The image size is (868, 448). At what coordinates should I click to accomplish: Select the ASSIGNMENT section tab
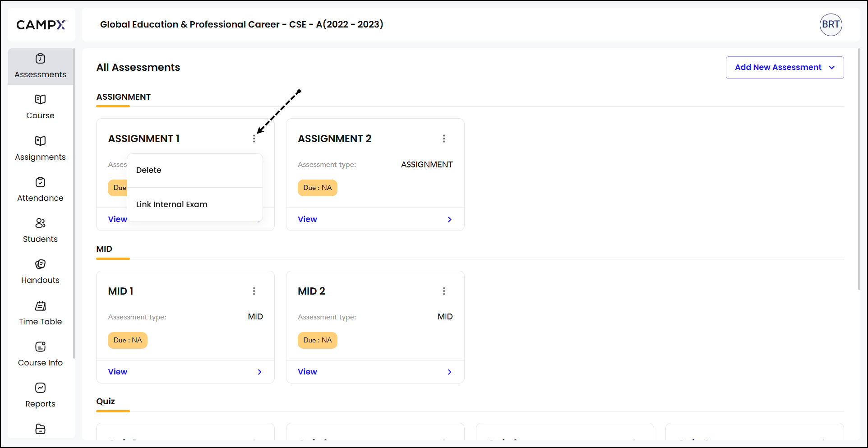[123, 97]
